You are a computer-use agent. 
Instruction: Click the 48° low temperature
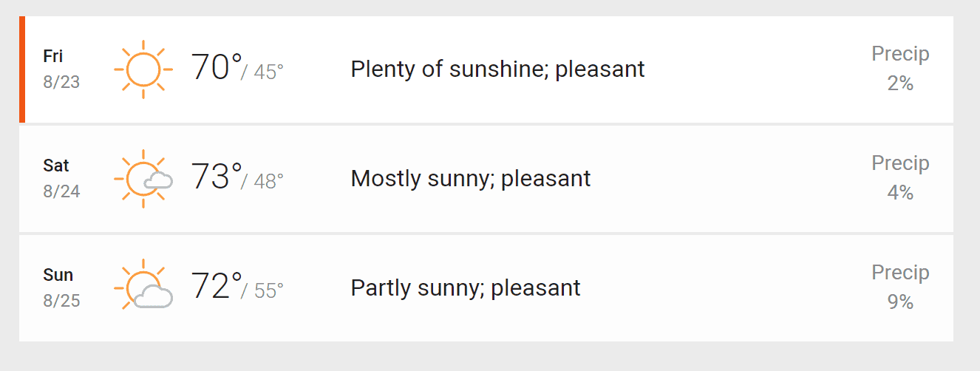(269, 182)
